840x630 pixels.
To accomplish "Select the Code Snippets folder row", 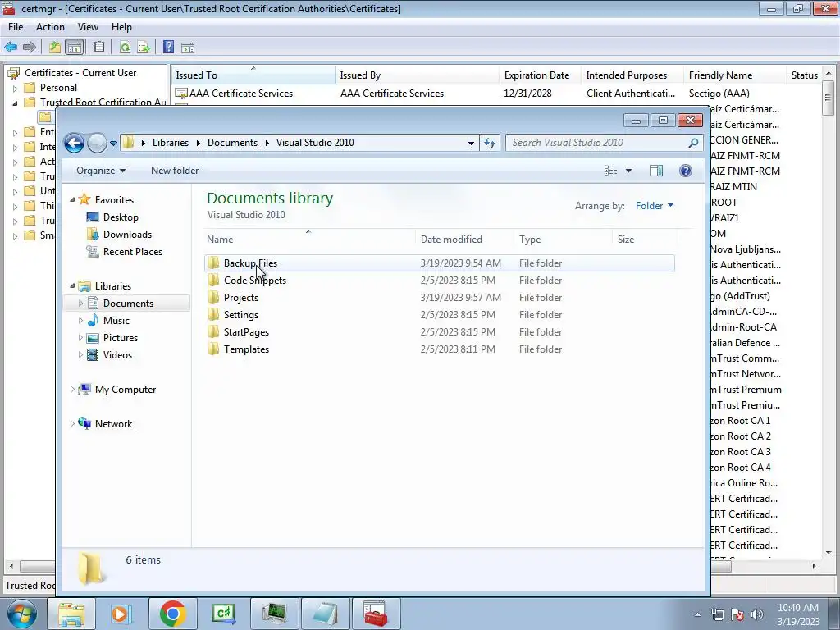I will (440, 281).
